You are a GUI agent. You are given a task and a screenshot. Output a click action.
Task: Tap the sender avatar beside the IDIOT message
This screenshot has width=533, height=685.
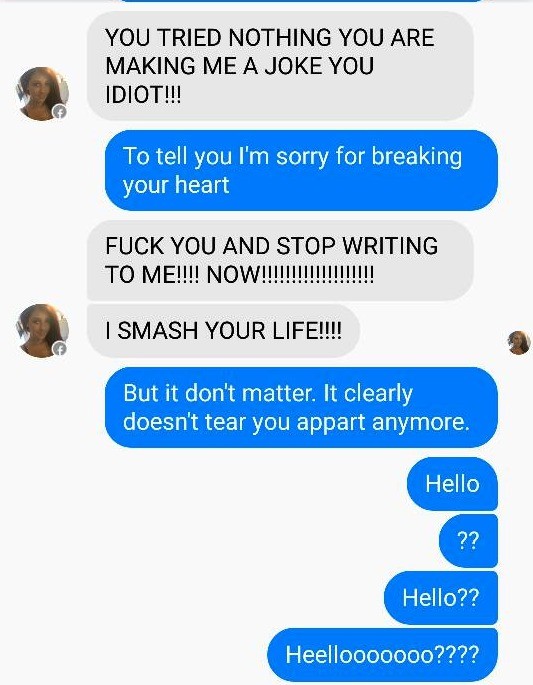coord(42,93)
